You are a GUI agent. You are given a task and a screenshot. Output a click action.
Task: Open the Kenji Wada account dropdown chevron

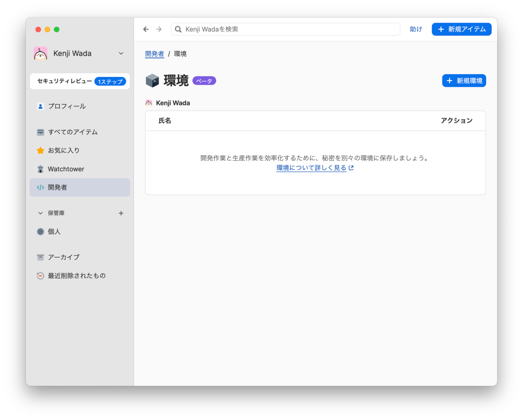pos(121,53)
